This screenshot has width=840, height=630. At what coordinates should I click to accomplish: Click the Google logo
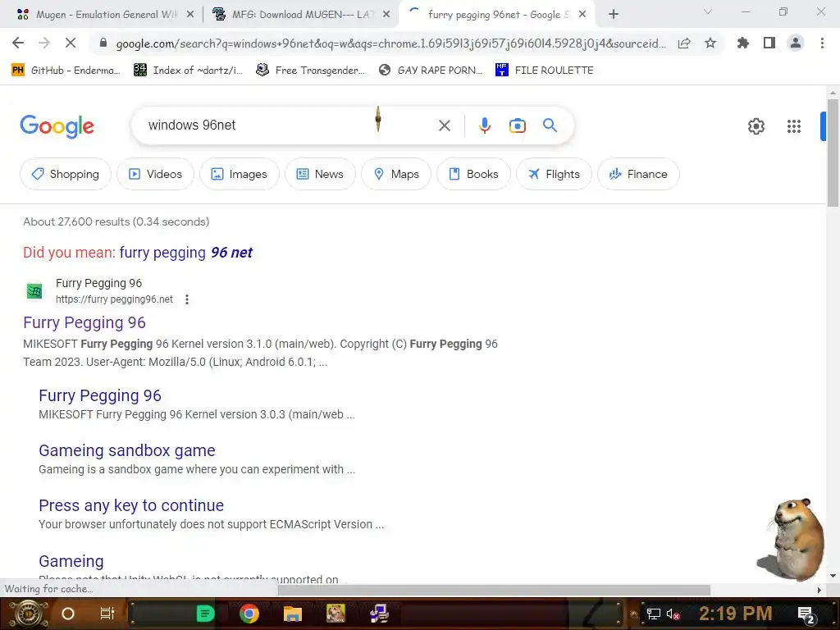57,126
